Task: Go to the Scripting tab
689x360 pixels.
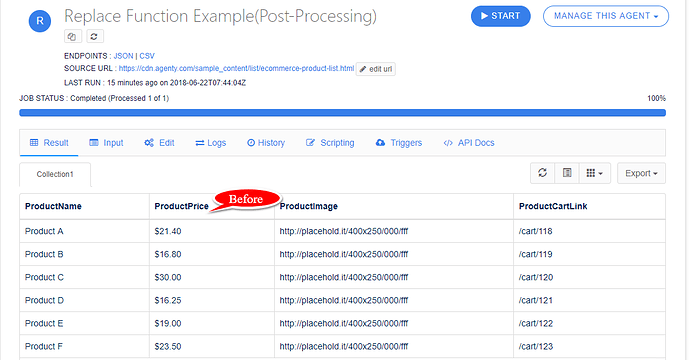Action: click(x=330, y=143)
